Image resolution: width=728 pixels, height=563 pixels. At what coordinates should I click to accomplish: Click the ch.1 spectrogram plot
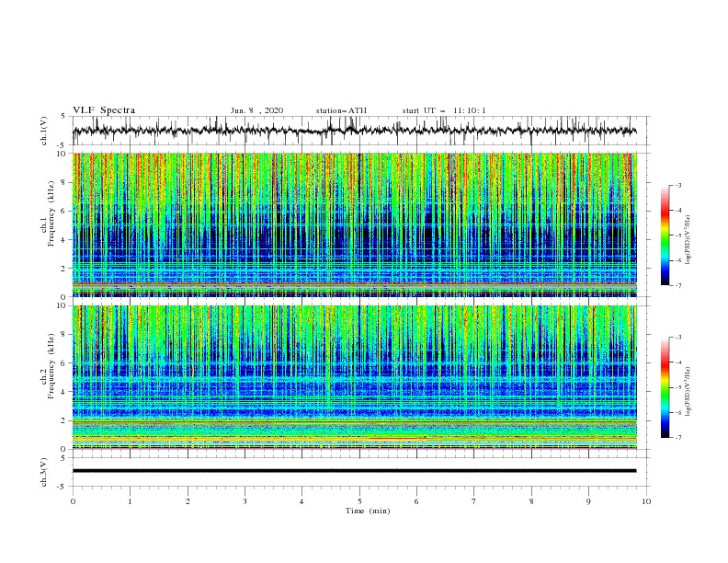click(x=354, y=224)
